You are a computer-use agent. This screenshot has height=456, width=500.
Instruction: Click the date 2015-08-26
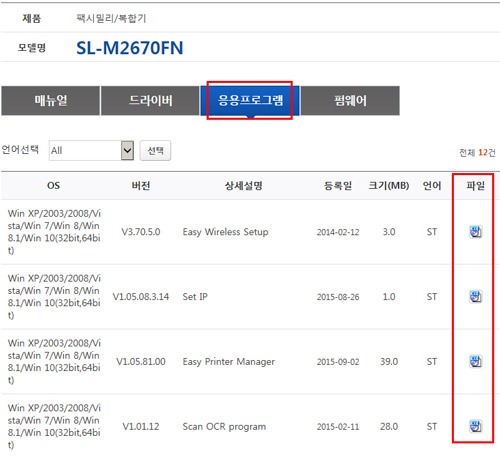coord(338,297)
